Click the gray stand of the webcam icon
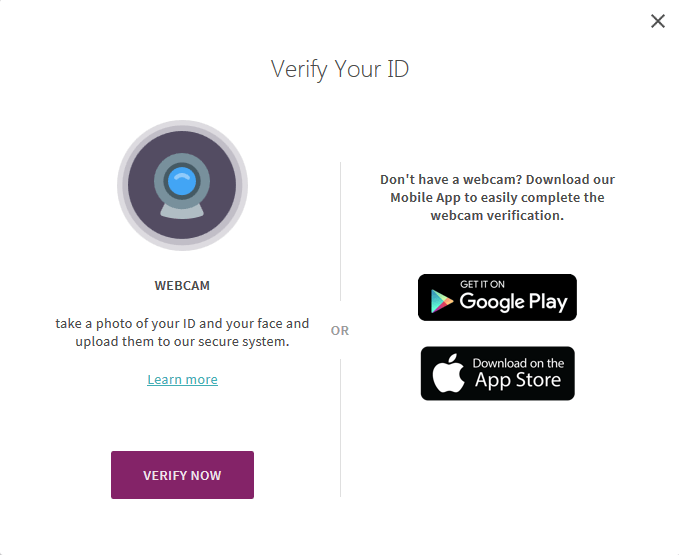Viewport: 679px width, 555px height. click(182, 210)
